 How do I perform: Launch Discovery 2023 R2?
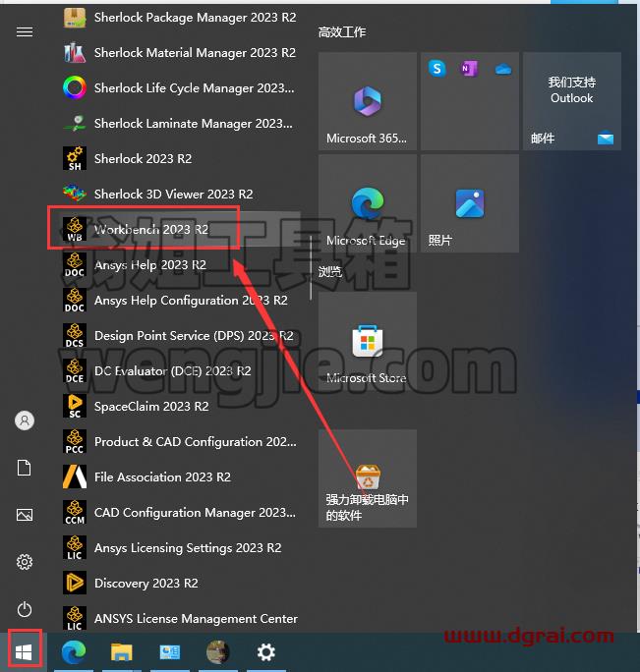pyautogui.click(x=179, y=583)
